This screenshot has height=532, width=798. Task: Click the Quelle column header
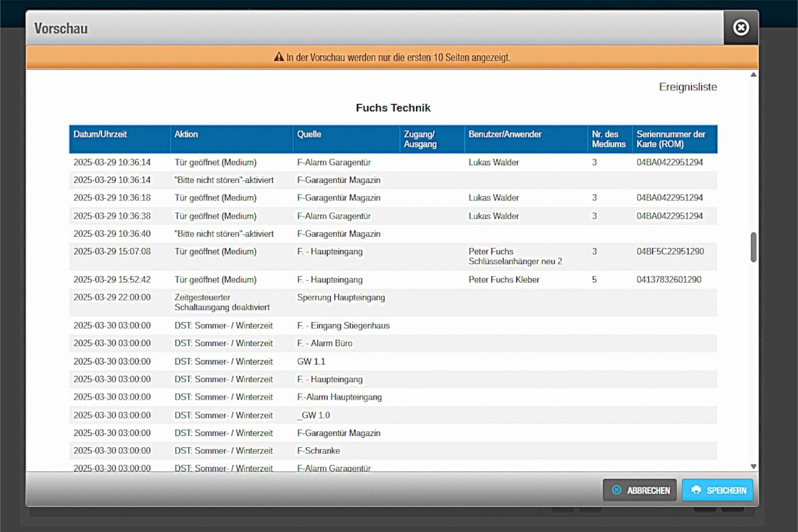[309, 134]
